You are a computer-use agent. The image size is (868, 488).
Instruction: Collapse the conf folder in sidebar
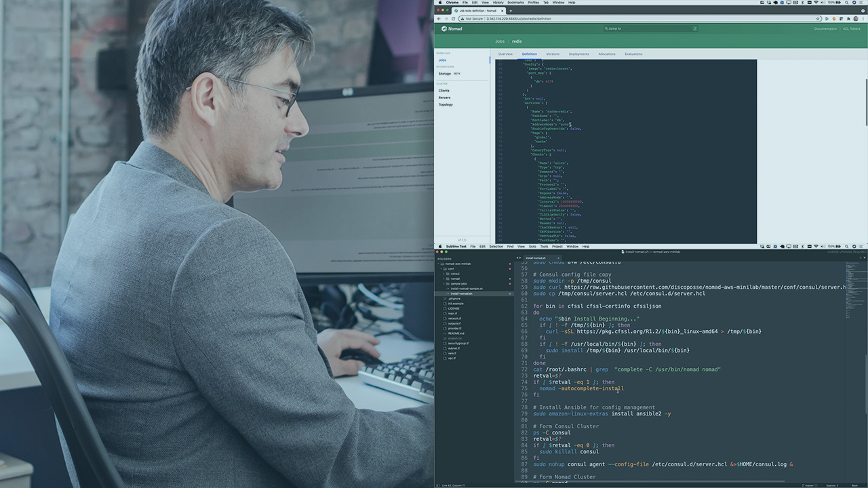441,269
